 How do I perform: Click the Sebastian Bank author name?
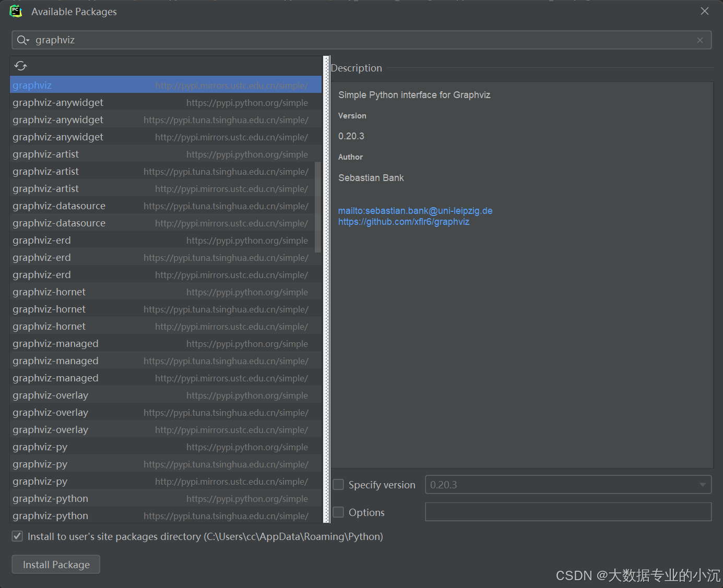(x=371, y=178)
